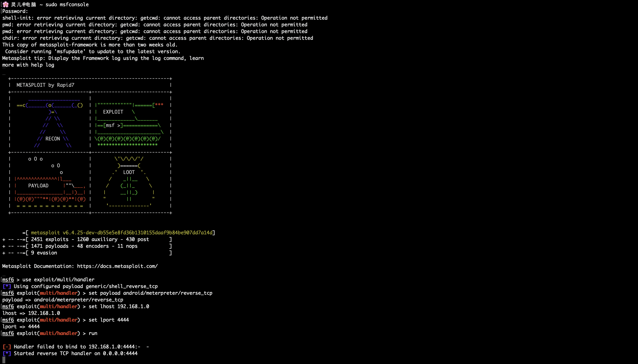Click 'METASPLOIT by Rapid7' banner title
This screenshot has height=364, width=638.
(x=45, y=85)
